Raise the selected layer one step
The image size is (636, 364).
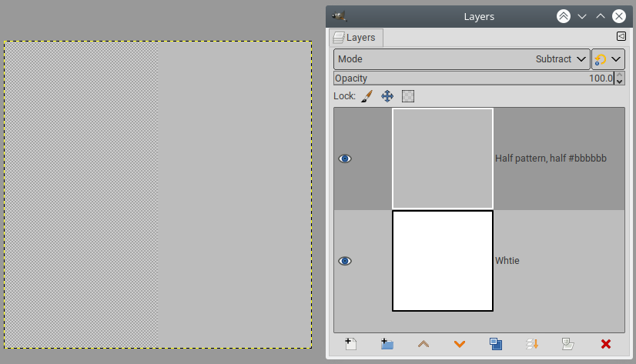[x=423, y=344]
